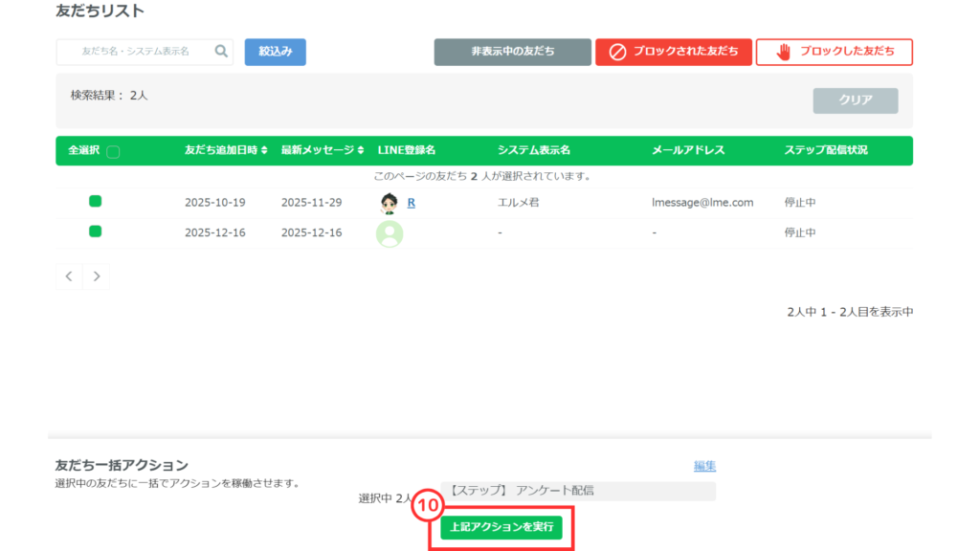
Task: Uncheck the checkbox for 2025-12-16 friend
Action: (96, 231)
